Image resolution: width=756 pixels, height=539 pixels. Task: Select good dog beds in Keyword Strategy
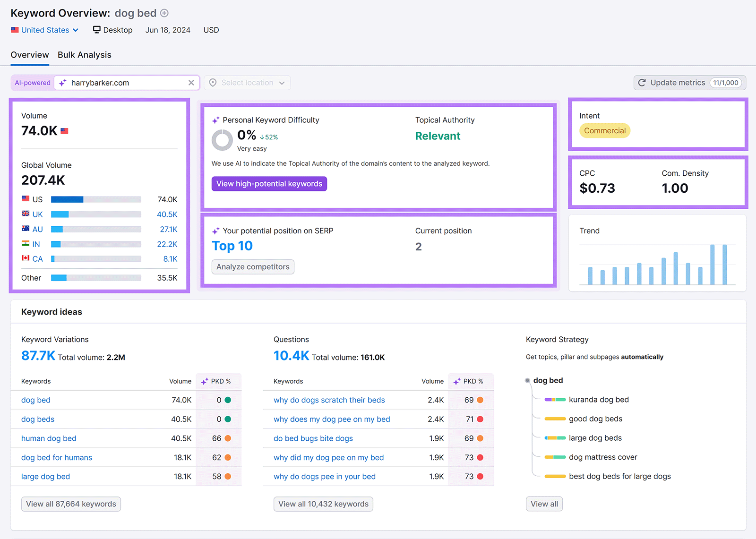[595, 419]
